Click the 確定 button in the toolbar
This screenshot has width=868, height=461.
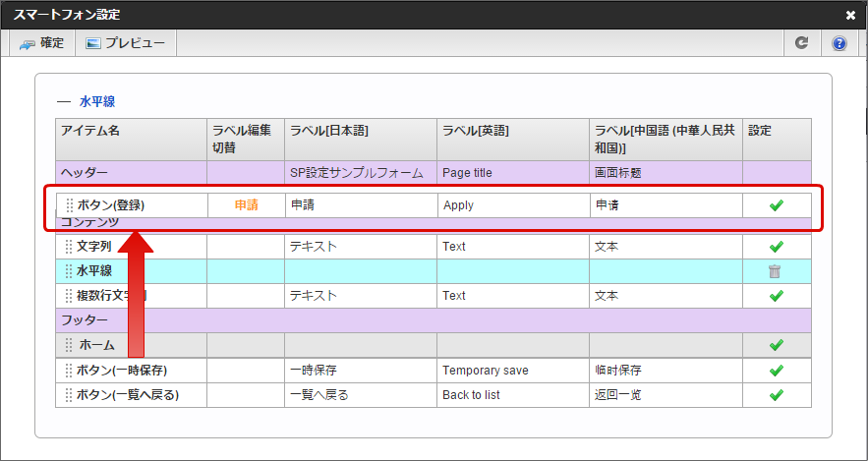click(x=41, y=43)
